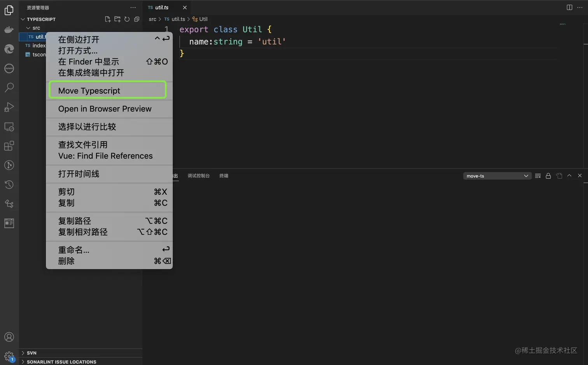Click the New File icon in explorer header

[x=108, y=19]
